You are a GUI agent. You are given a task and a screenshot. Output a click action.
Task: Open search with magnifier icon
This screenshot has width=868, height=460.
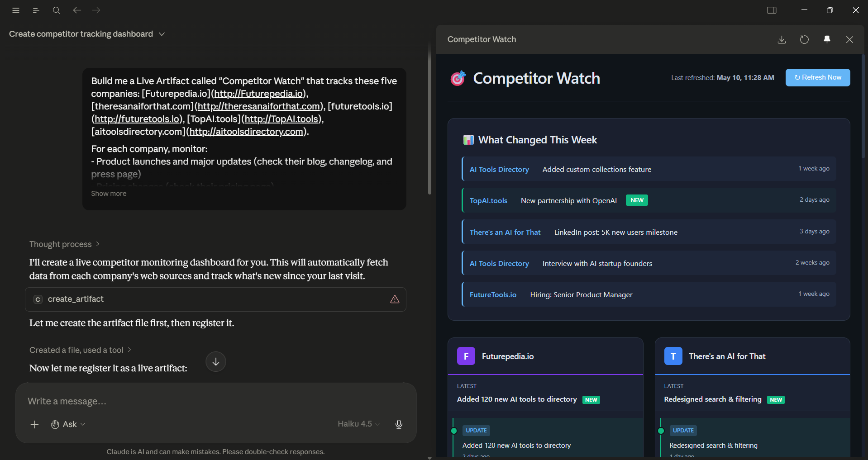56,10
